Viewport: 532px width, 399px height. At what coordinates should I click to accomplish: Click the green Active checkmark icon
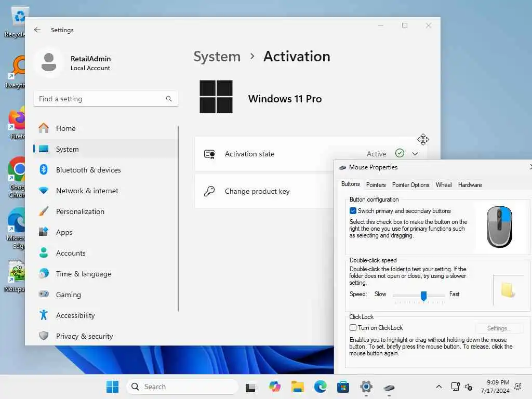400,153
